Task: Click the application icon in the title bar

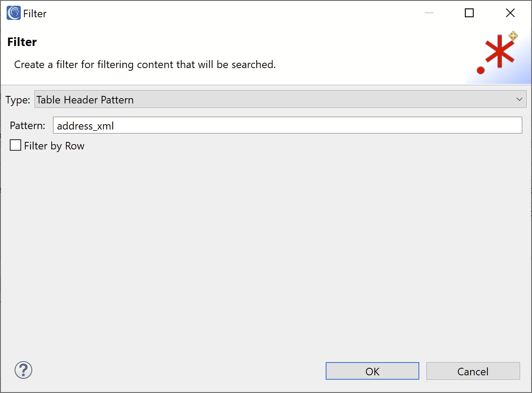Action: (x=14, y=13)
